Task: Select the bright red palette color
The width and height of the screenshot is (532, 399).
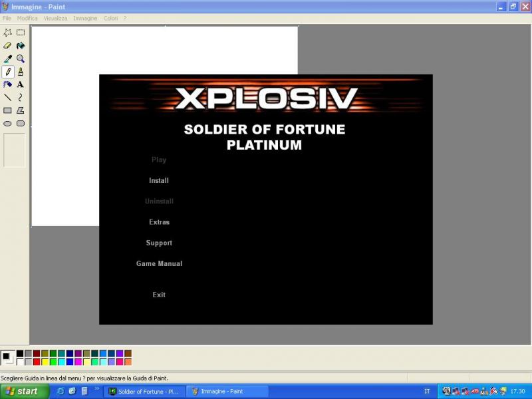Action: coord(37,362)
